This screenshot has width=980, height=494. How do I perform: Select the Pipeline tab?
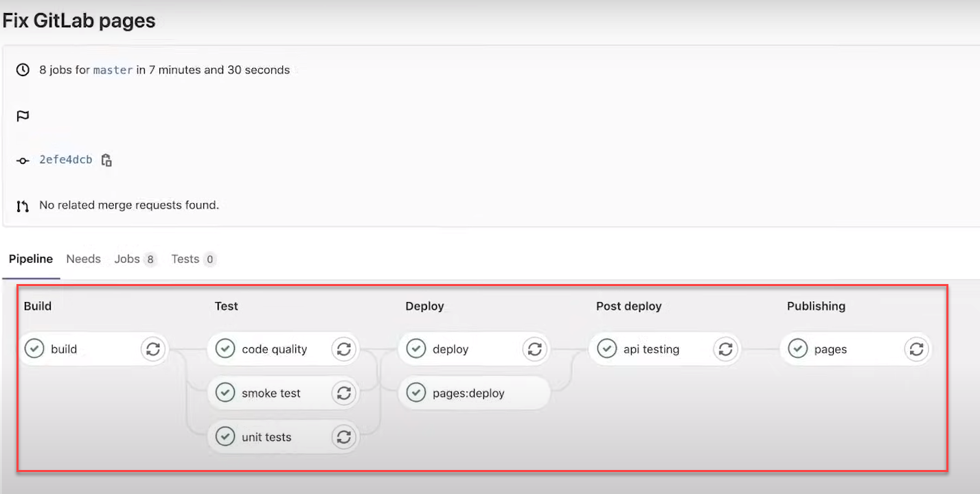[31, 259]
